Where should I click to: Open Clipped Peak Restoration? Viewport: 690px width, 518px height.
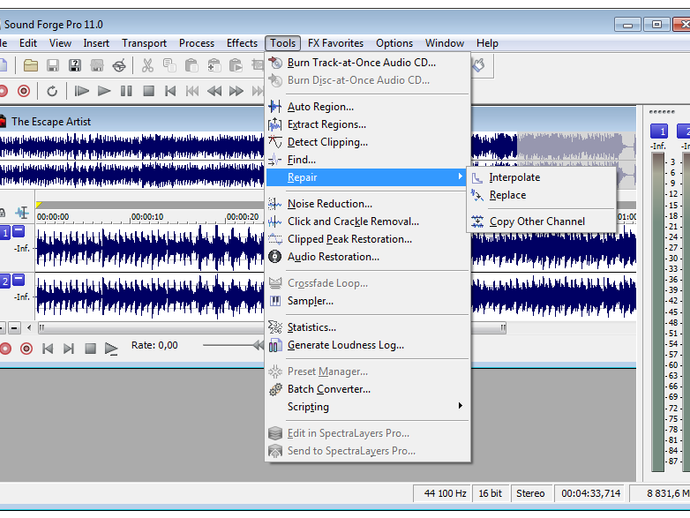(x=368, y=239)
